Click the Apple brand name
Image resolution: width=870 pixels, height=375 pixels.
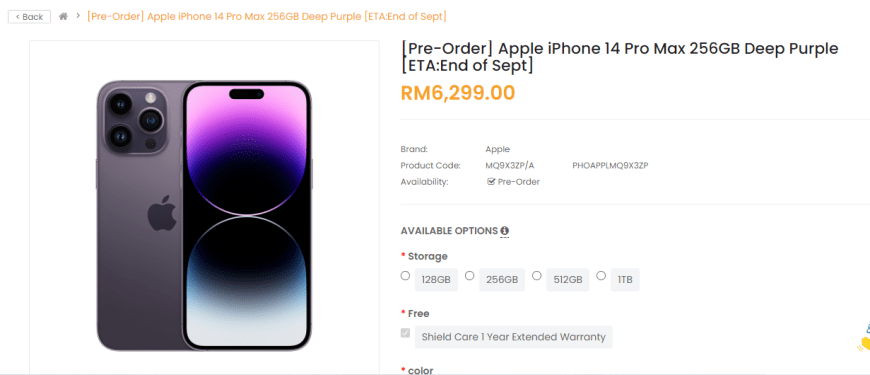click(x=498, y=149)
